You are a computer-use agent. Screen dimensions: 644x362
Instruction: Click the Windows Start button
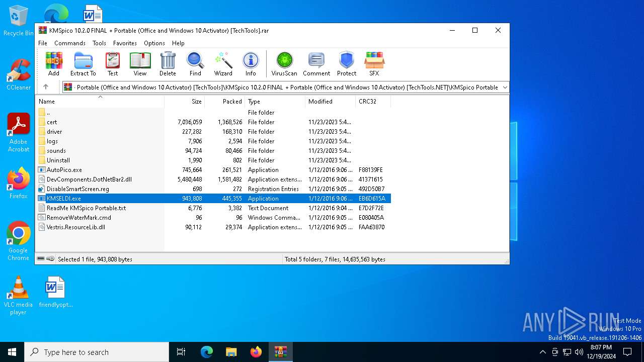(12, 352)
